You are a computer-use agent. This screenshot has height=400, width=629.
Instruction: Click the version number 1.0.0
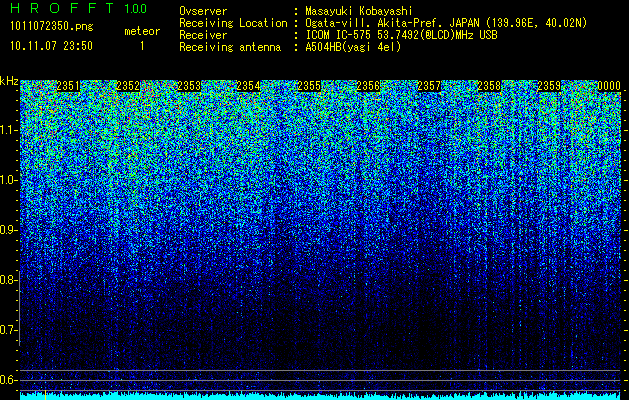tap(136, 9)
